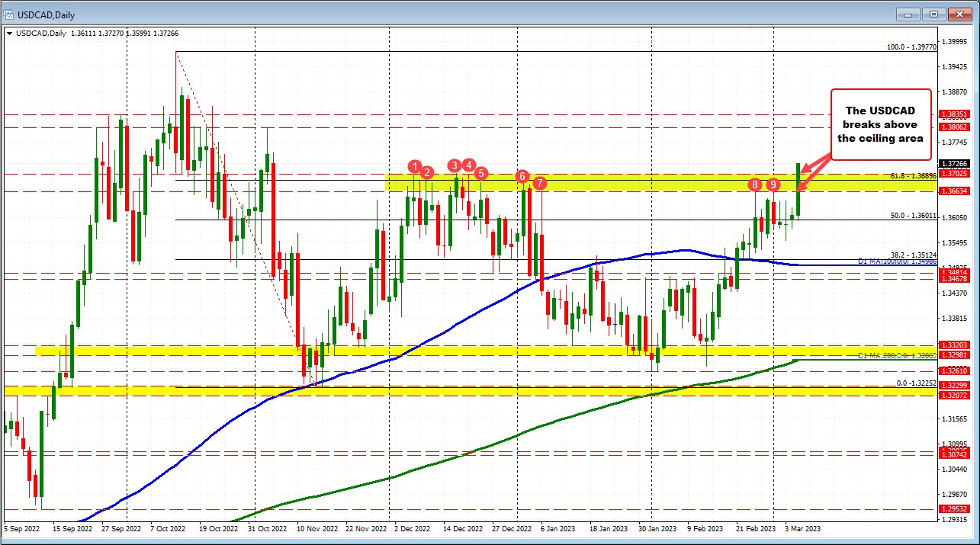Click marker 7 near the resistance zone
Image resolution: width=980 pixels, height=545 pixels.
tap(540, 183)
